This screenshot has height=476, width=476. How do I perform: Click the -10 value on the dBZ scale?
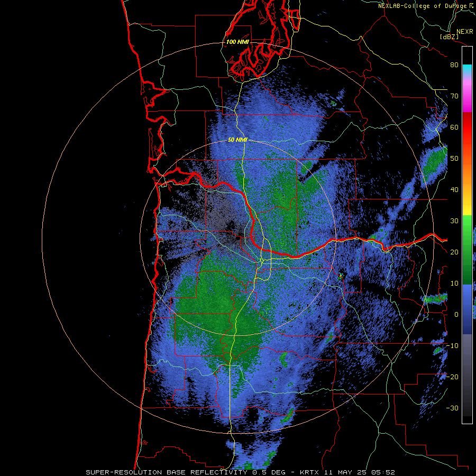coord(452,346)
